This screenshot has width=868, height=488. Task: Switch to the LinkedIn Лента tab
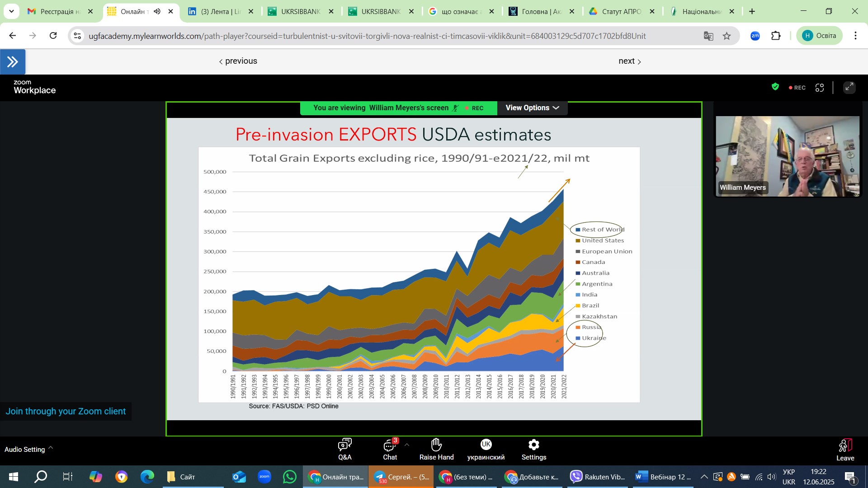[220, 11]
